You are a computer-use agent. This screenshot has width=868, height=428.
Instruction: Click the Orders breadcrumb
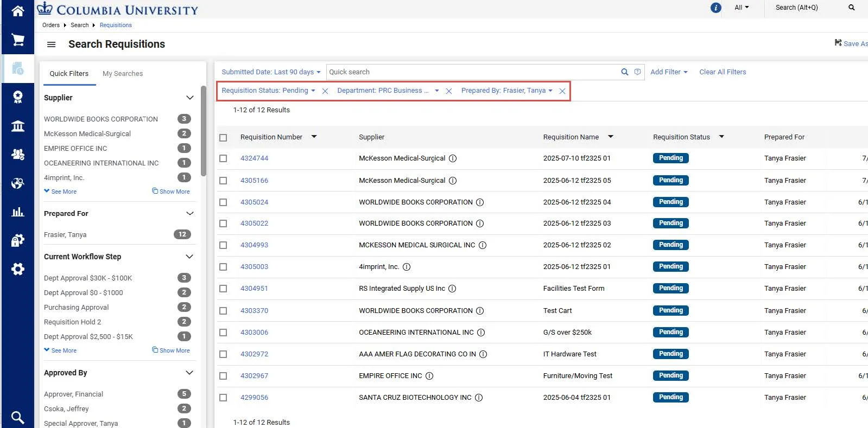51,25
